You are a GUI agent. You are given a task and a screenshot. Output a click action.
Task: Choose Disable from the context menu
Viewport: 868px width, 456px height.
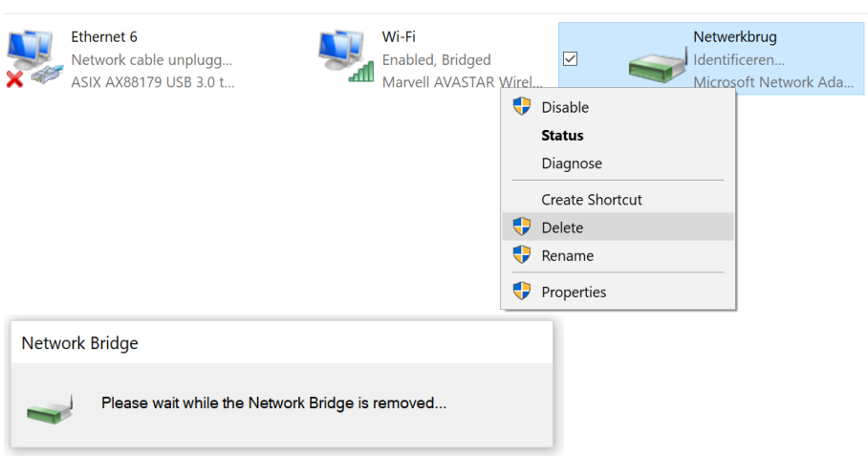(565, 107)
